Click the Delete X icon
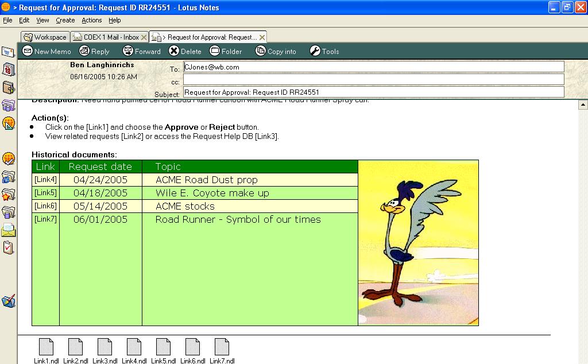 [174, 51]
